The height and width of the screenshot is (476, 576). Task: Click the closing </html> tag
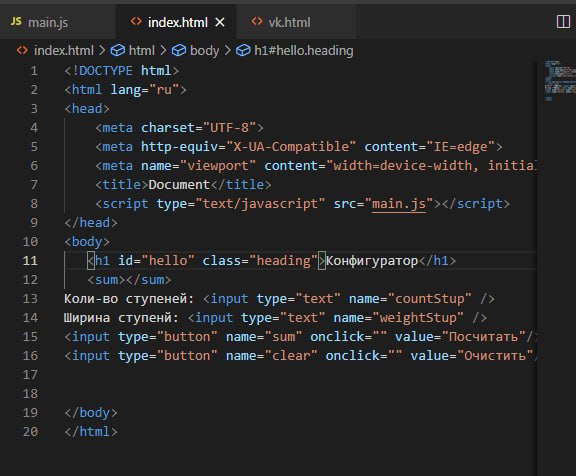pos(91,432)
